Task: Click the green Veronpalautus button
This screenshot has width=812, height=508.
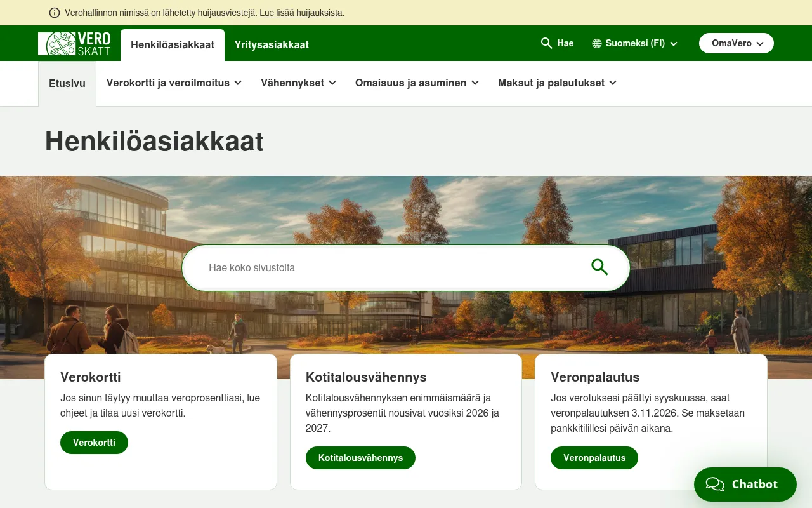Action: pyautogui.click(x=594, y=458)
